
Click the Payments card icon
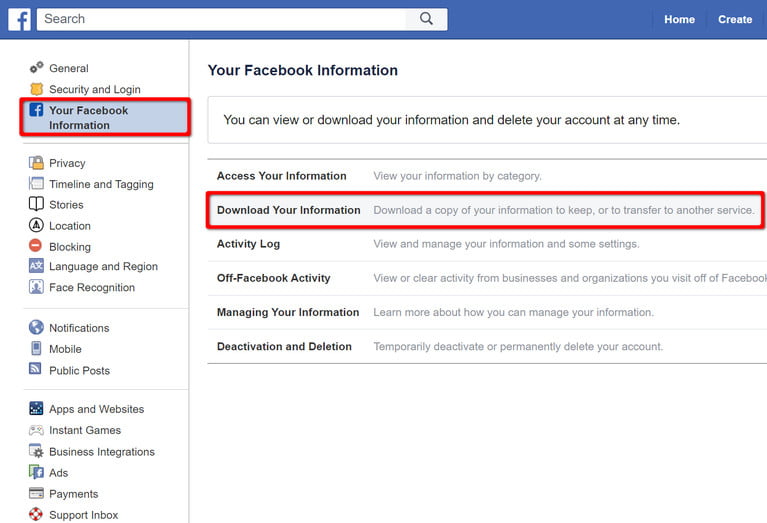[x=36, y=494]
